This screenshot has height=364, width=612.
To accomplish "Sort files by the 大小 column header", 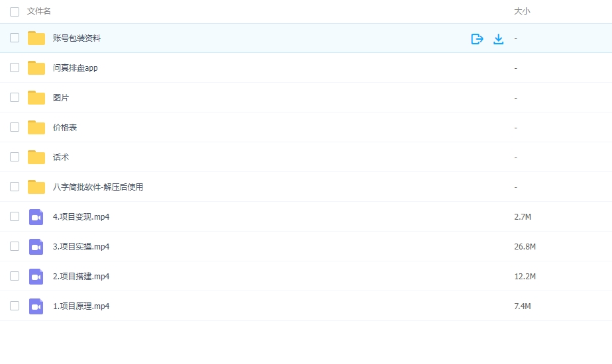I will click(522, 11).
